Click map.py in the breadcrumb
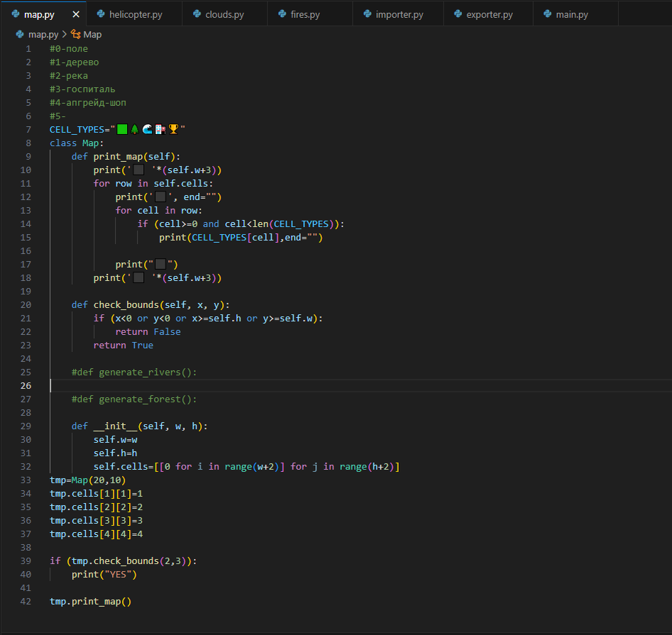Screen dimensions: 672x635 coord(43,34)
